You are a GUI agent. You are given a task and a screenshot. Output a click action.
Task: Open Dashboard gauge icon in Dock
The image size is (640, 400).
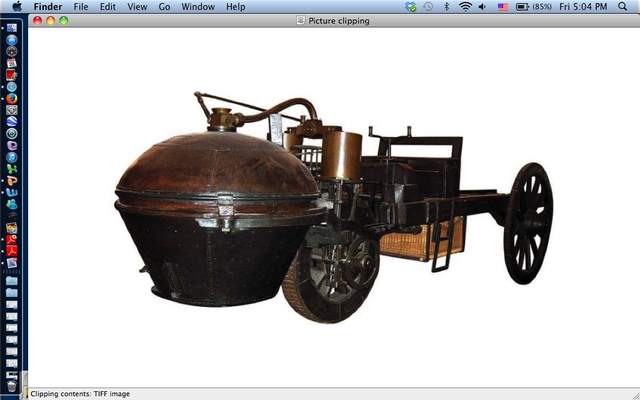pyautogui.click(x=12, y=51)
